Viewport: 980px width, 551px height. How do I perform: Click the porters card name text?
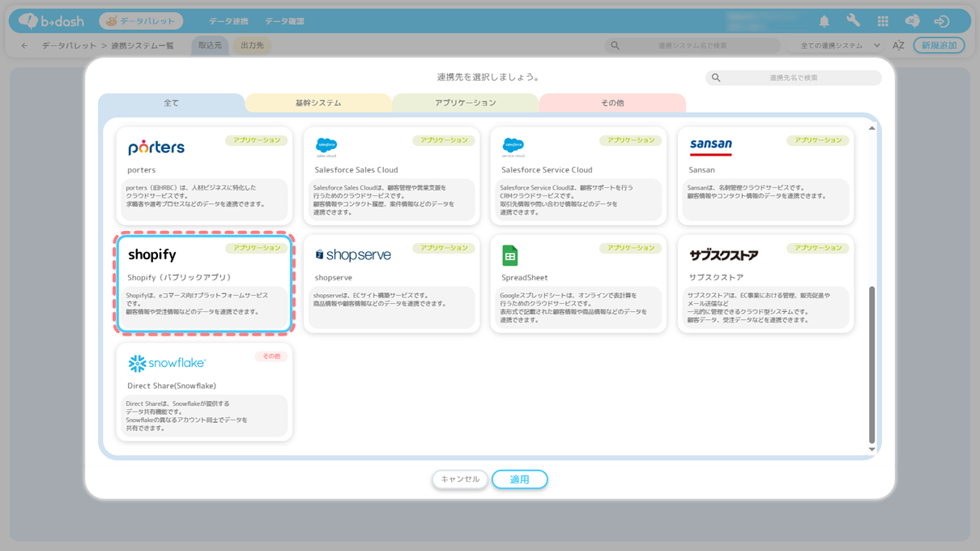(x=142, y=170)
